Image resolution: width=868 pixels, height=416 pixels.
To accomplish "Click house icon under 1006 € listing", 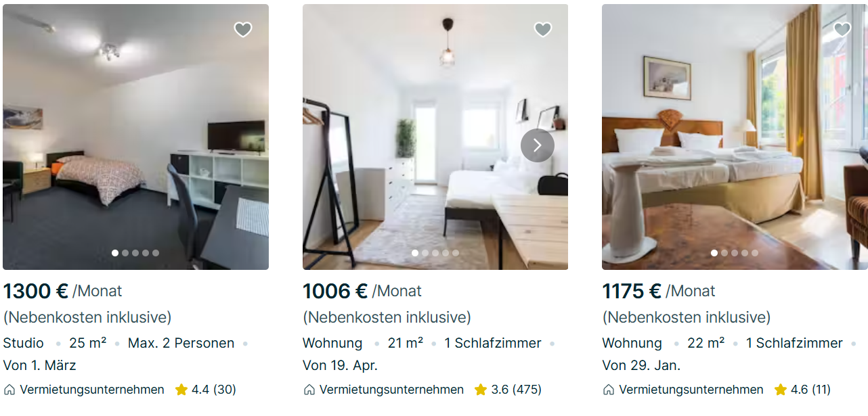I will [309, 390].
